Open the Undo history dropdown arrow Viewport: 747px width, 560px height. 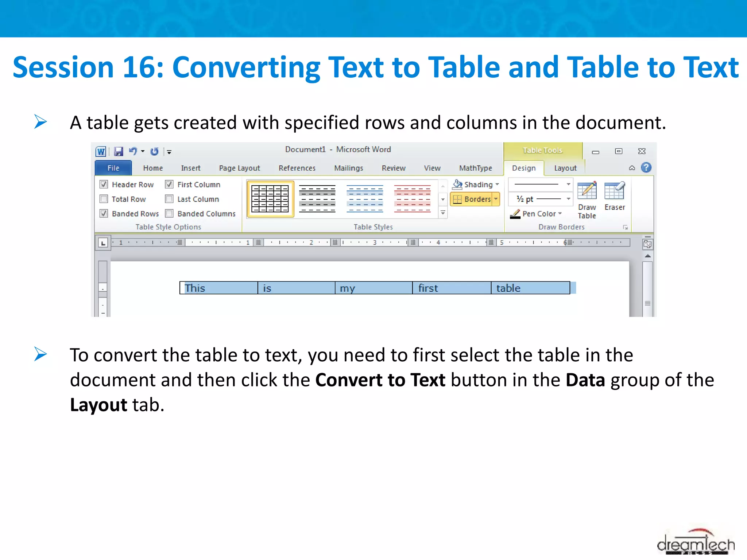click(143, 151)
